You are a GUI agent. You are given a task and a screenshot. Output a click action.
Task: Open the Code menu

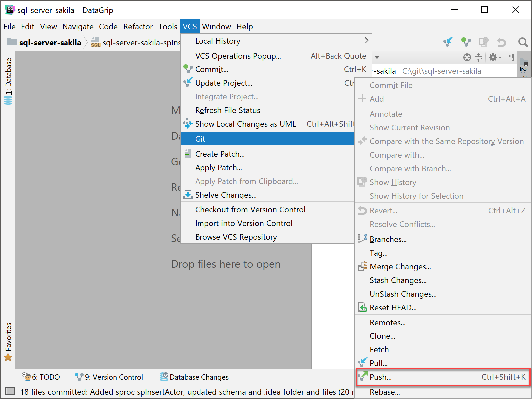point(108,27)
